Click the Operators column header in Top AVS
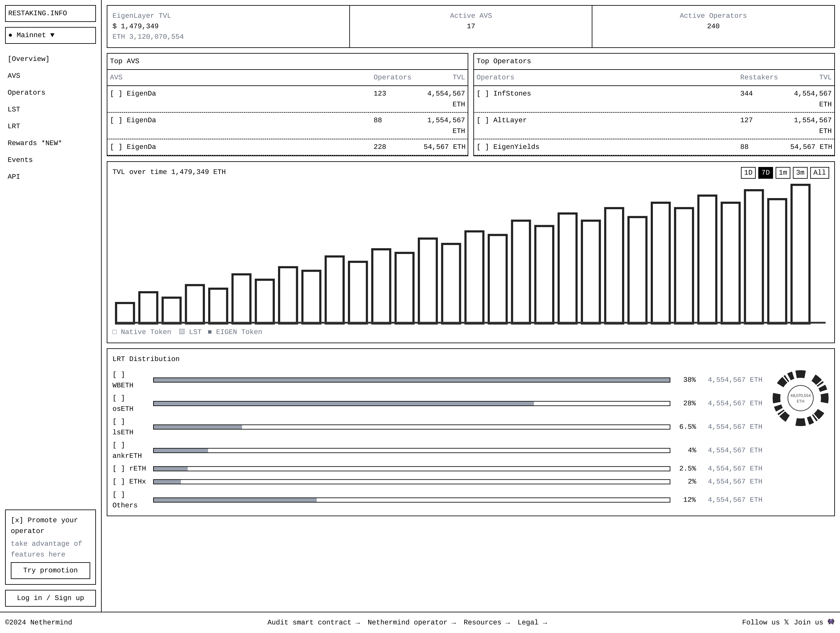 (392, 78)
